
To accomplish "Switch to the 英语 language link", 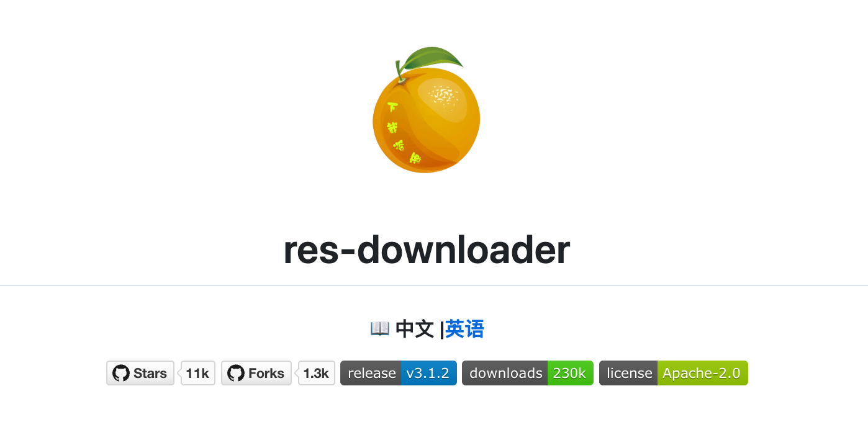I will (464, 329).
